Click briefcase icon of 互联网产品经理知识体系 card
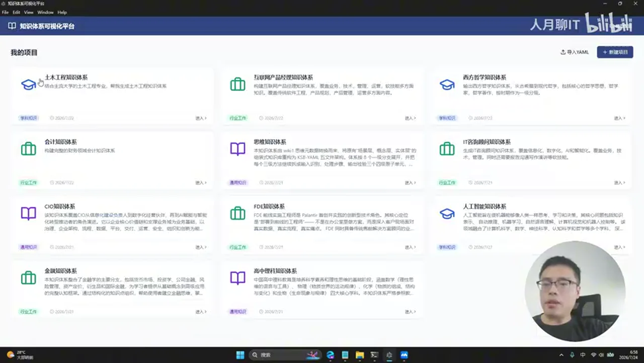The width and height of the screenshot is (644, 363). point(237,84)
